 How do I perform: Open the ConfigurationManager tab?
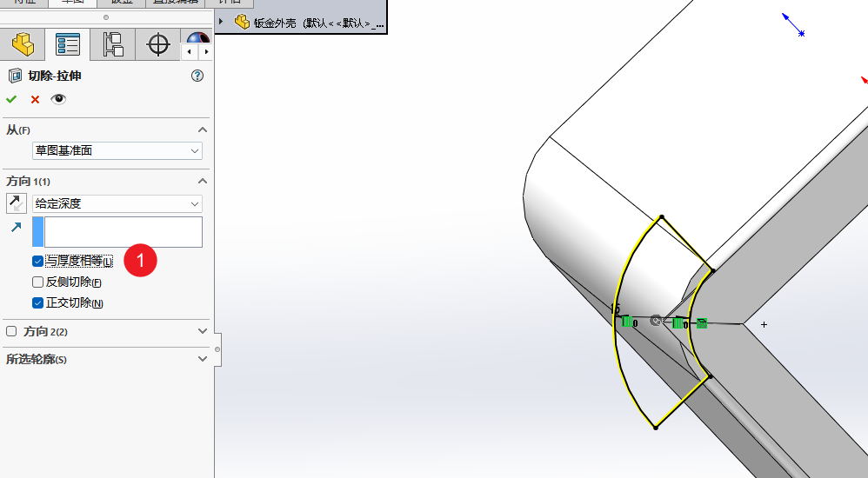(113, 43)
